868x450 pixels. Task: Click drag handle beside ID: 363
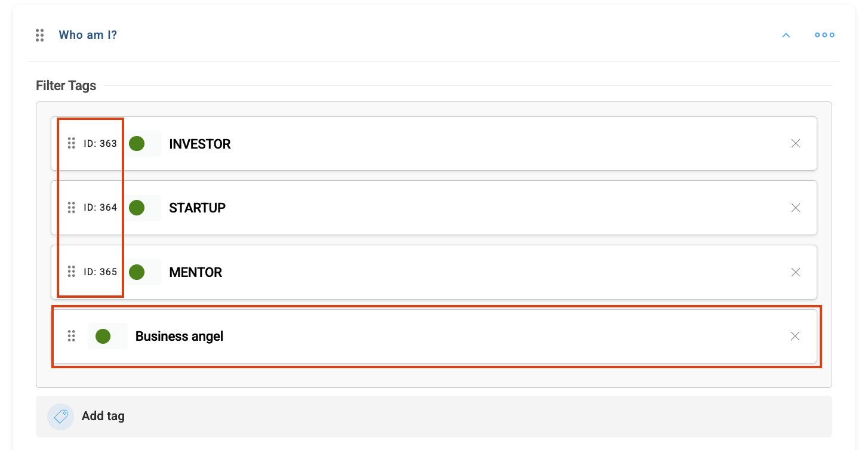[x=71, y=143]
